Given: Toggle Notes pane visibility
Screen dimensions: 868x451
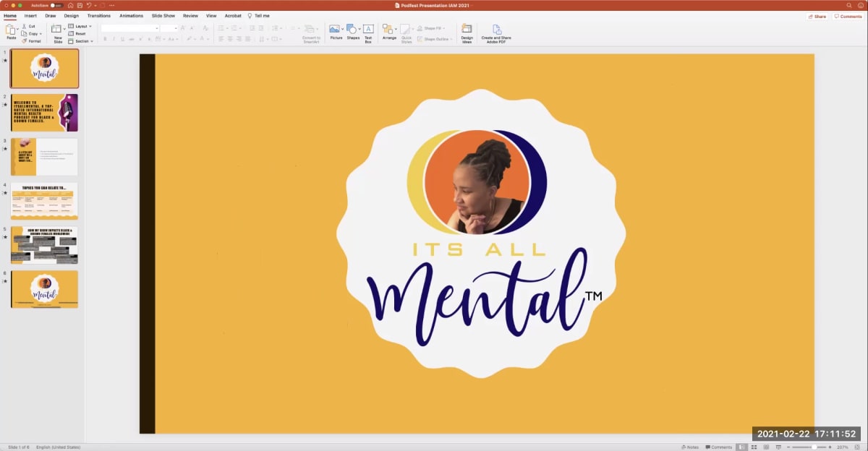Looking at the screenshot, I should point(691,447).
